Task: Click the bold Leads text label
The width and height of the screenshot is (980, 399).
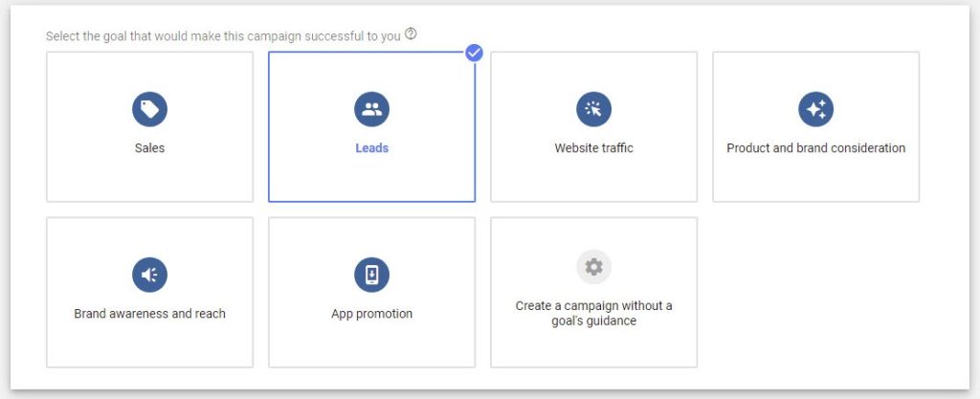Action: [371, 148]
